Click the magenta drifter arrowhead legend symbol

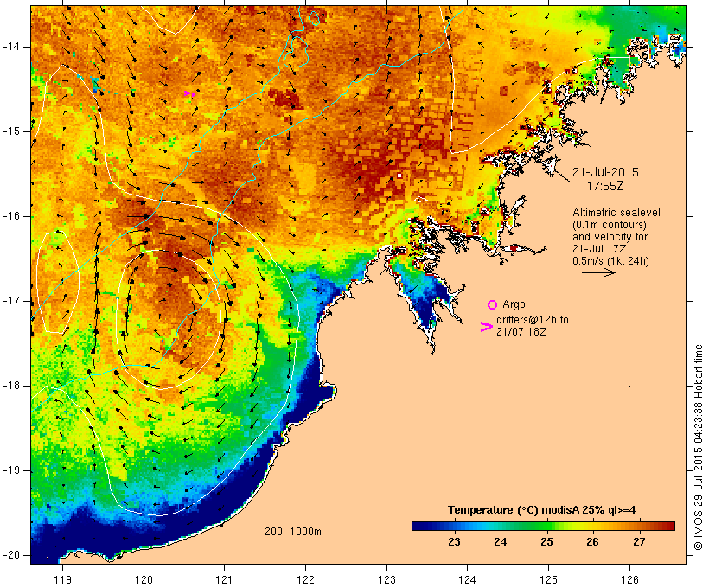coord(487,327)
